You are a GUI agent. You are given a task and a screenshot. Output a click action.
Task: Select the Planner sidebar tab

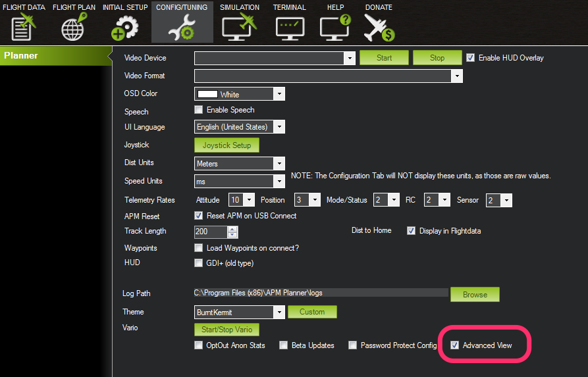56,56
